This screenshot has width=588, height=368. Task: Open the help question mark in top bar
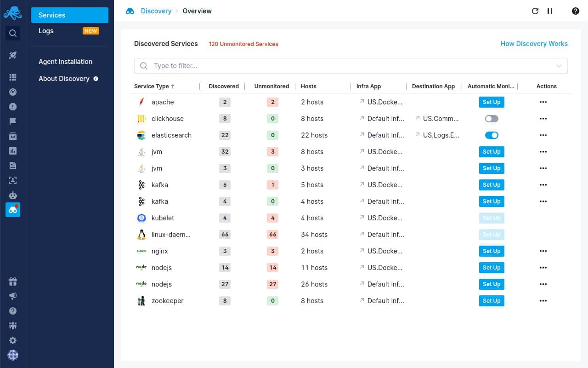[x=576, y=11]
